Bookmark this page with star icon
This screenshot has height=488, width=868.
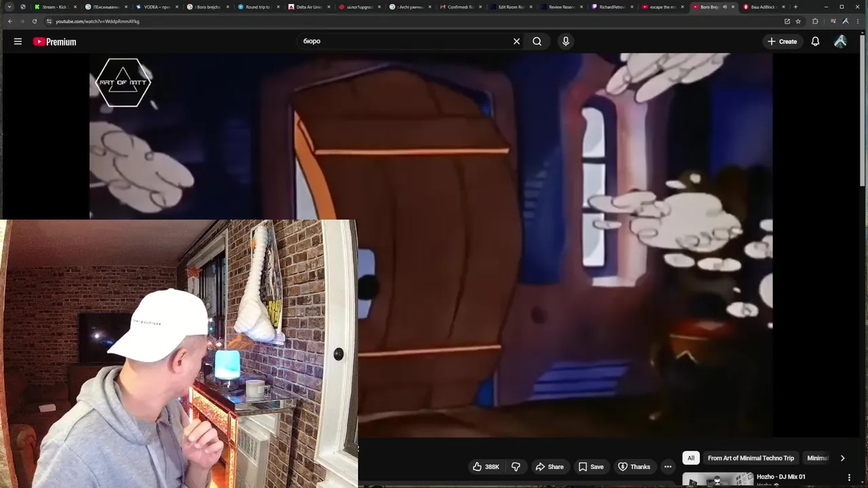pyautogui.click(x=797, y=21)
